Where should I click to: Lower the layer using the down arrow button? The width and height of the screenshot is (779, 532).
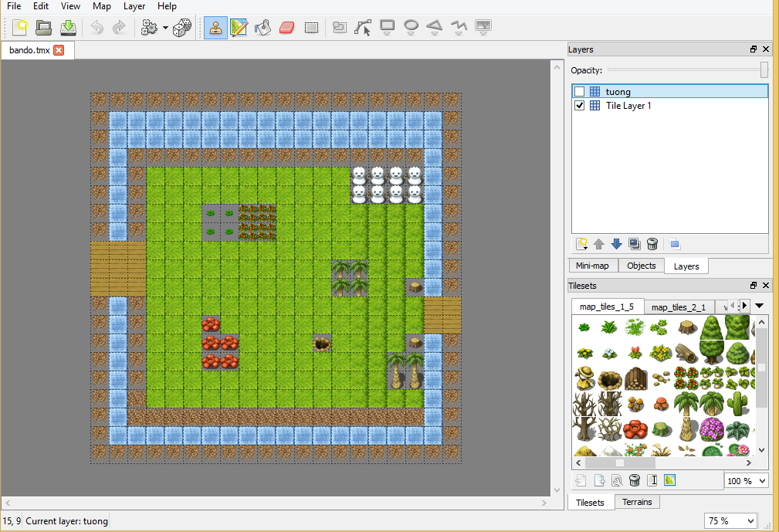(616, 243)
